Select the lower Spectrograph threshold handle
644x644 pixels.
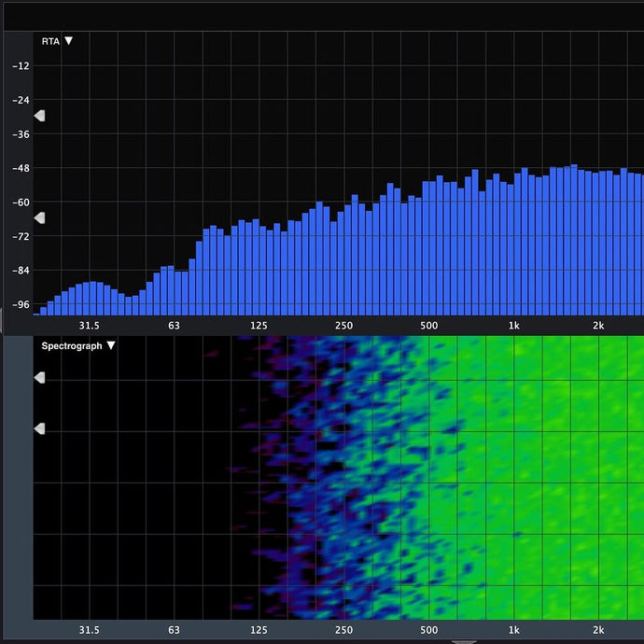coord(39,428)
